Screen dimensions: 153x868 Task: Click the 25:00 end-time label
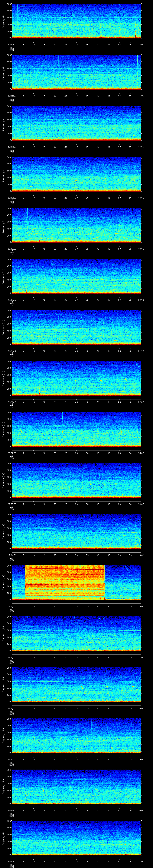pos(141,555)
